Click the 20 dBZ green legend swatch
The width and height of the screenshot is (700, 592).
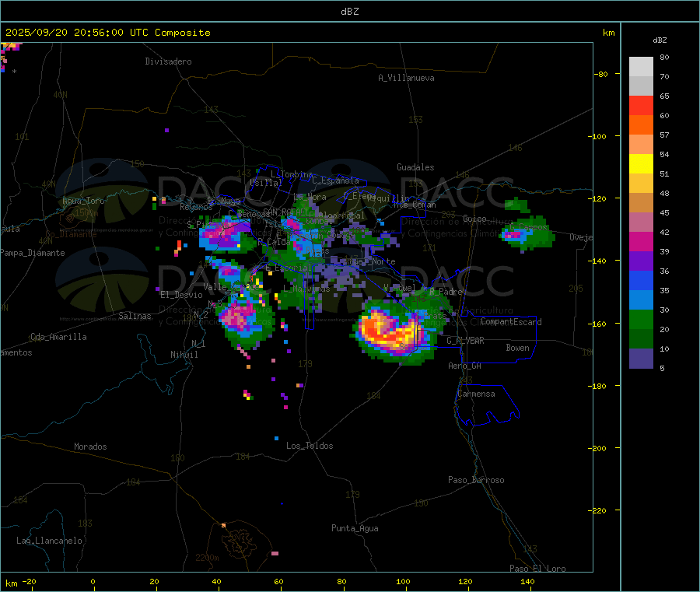[x=641, y=319]
